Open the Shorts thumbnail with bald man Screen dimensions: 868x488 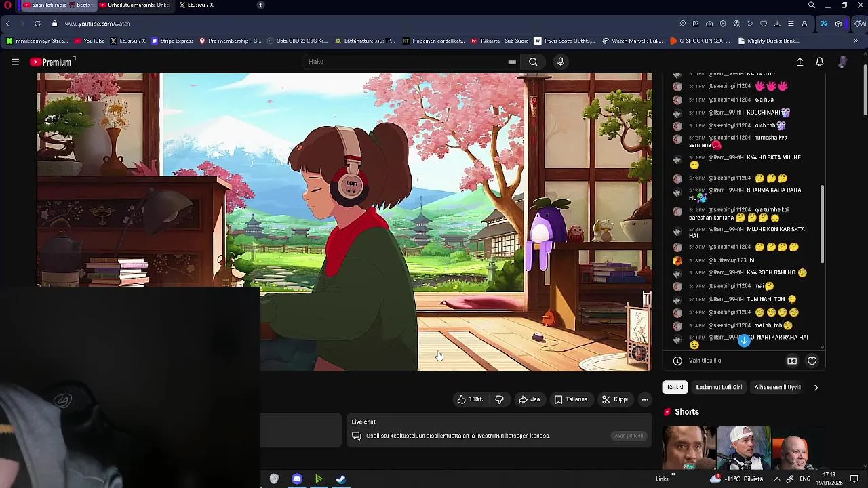tap(798, 447)
